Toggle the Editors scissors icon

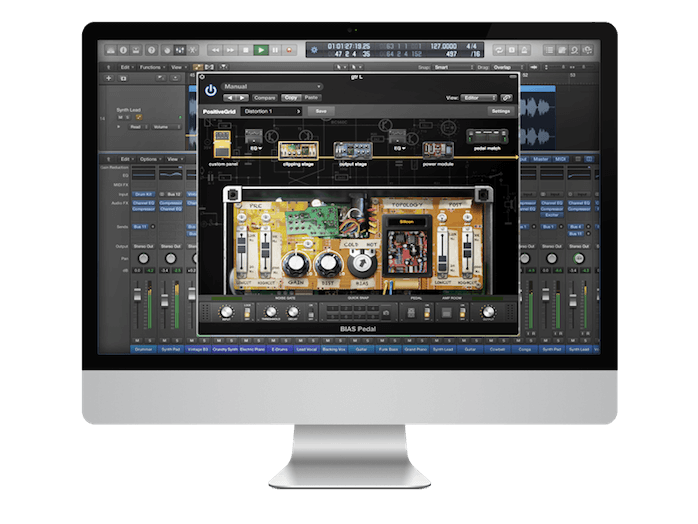click(193, 50)
